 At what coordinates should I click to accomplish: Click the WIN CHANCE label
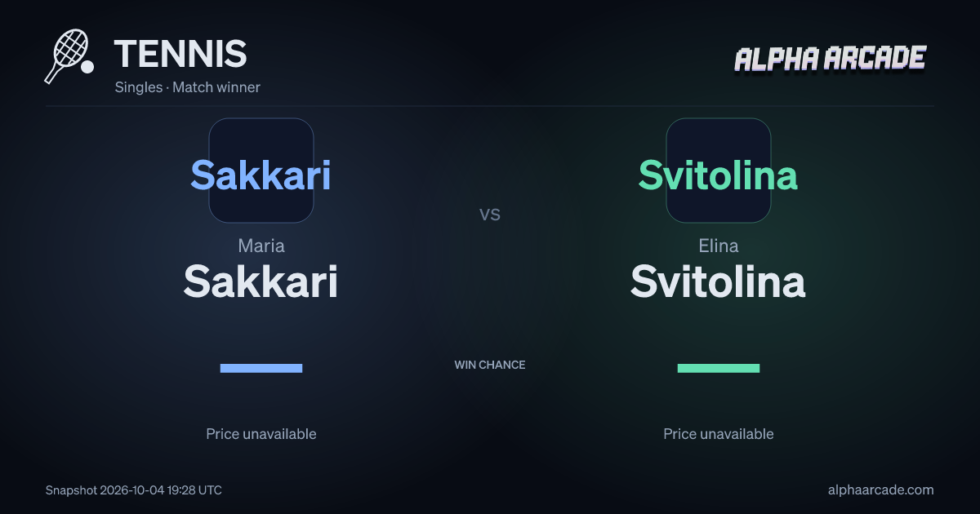click(490, 365)
